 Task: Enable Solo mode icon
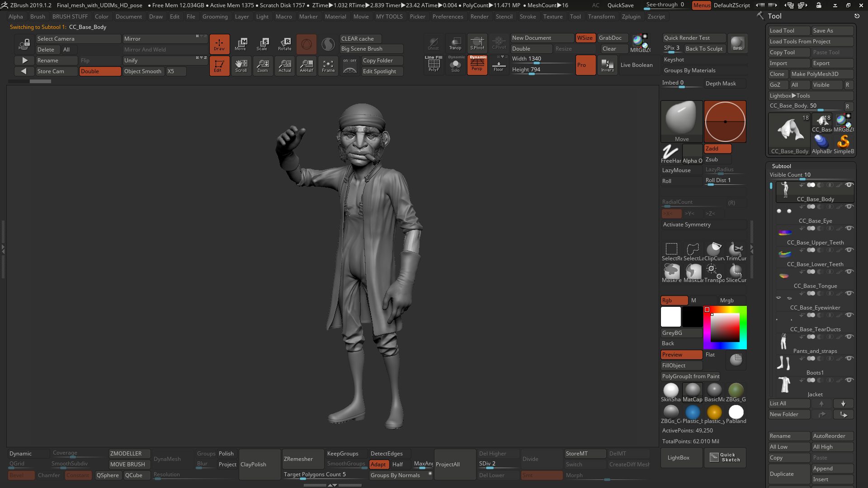[x=455, y=66]
